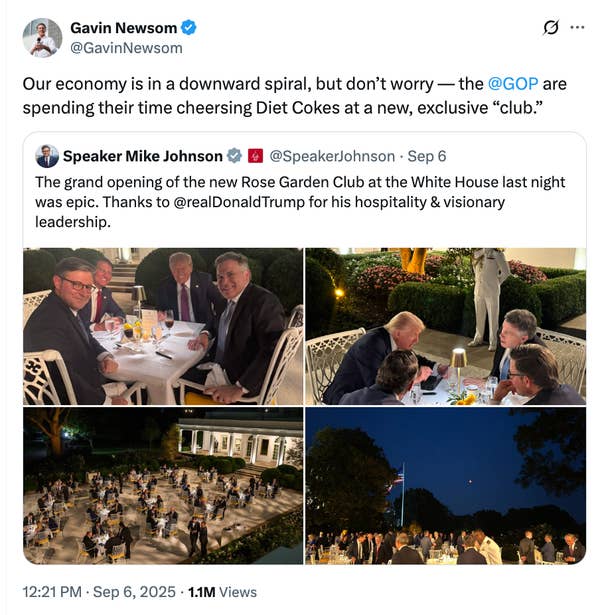600x615 pixels.
Task: Open the aerial patio tables photo
Action: [163, 485]
